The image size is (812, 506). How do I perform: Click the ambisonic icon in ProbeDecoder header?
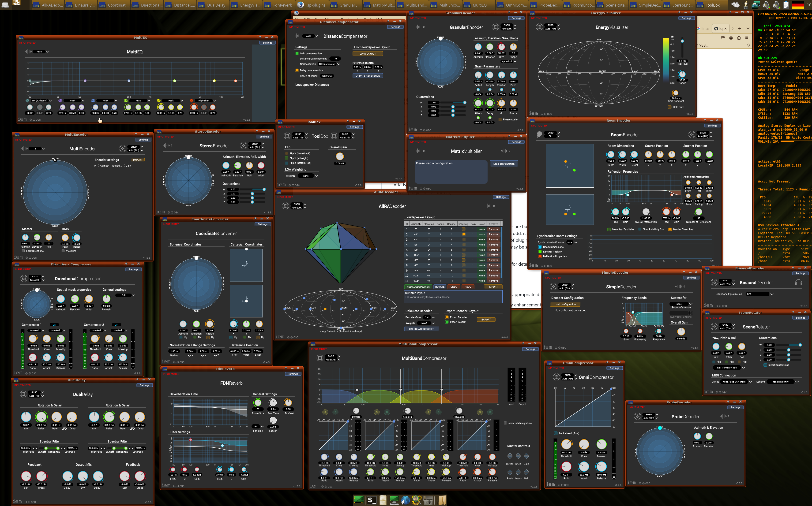pos(637,416)
